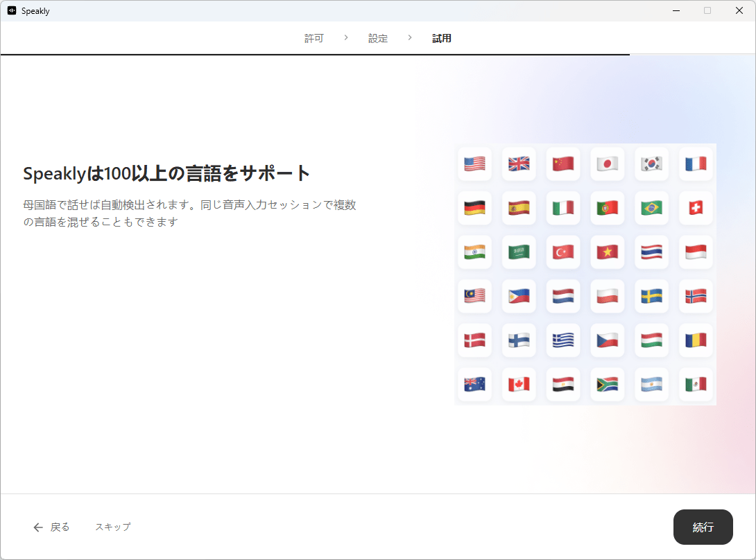Choose the Brazil flag icon
This screenshot has height=560, width=756.
(651, 208)
